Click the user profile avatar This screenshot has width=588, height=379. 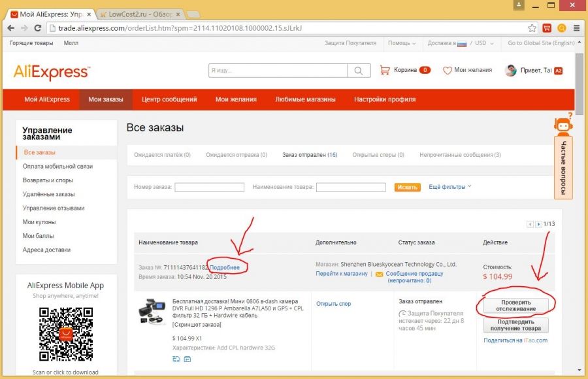click(x=511, y=71)
